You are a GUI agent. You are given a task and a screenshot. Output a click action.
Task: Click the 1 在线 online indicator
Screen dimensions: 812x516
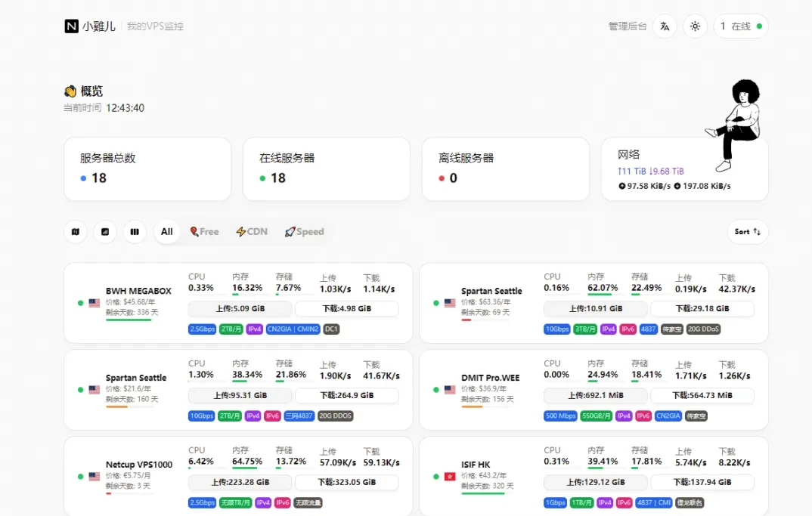[x=740, y=26]
